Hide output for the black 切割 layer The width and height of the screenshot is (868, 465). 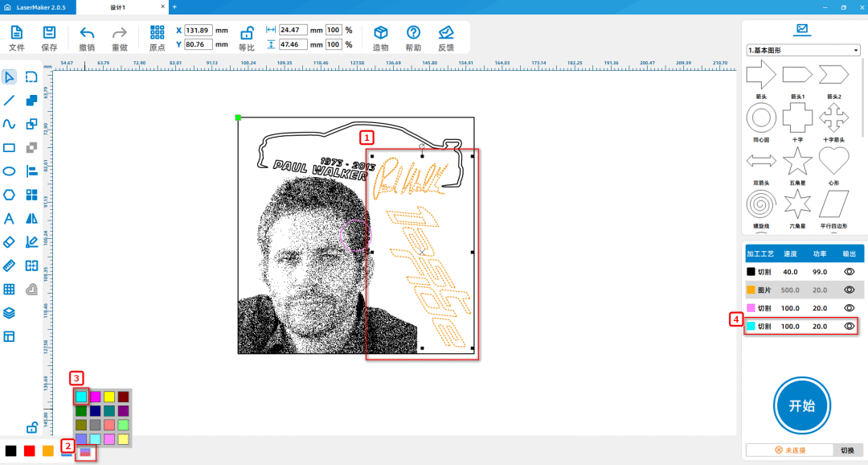pos(848,272)
